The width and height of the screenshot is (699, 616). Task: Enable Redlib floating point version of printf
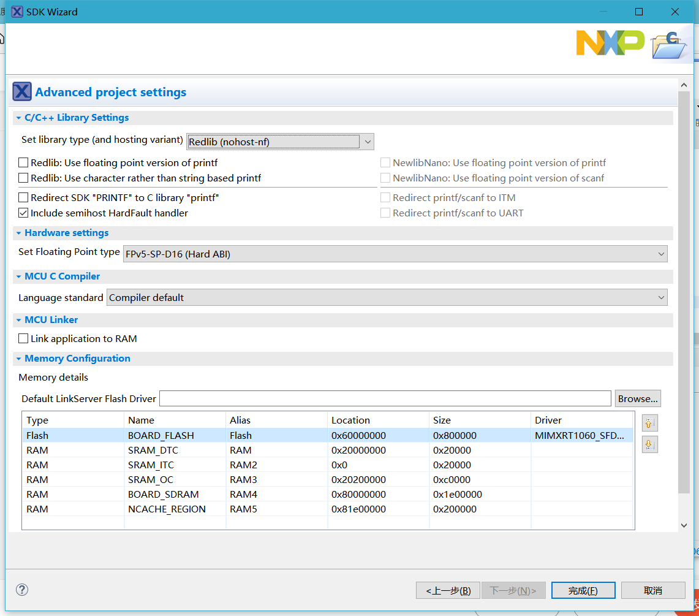23,162
